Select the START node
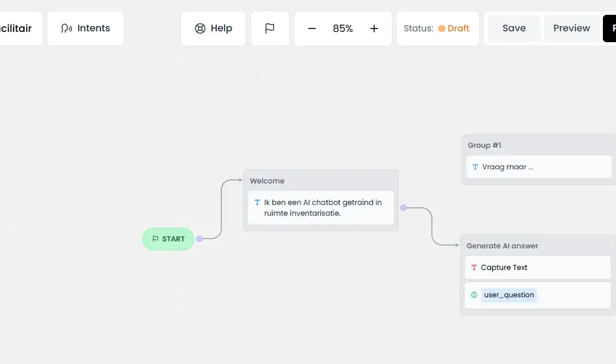The width and height of the screenshot is (616, 364). [168, 239]
